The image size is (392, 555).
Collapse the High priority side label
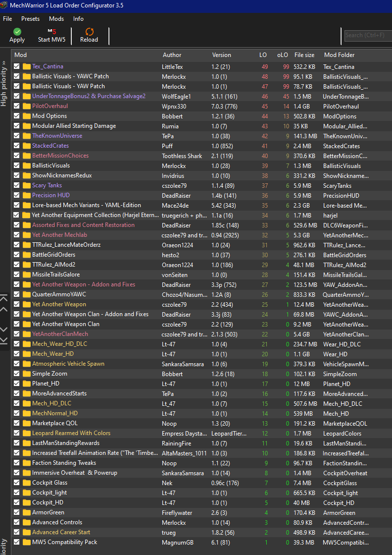[x=3, y=83]
